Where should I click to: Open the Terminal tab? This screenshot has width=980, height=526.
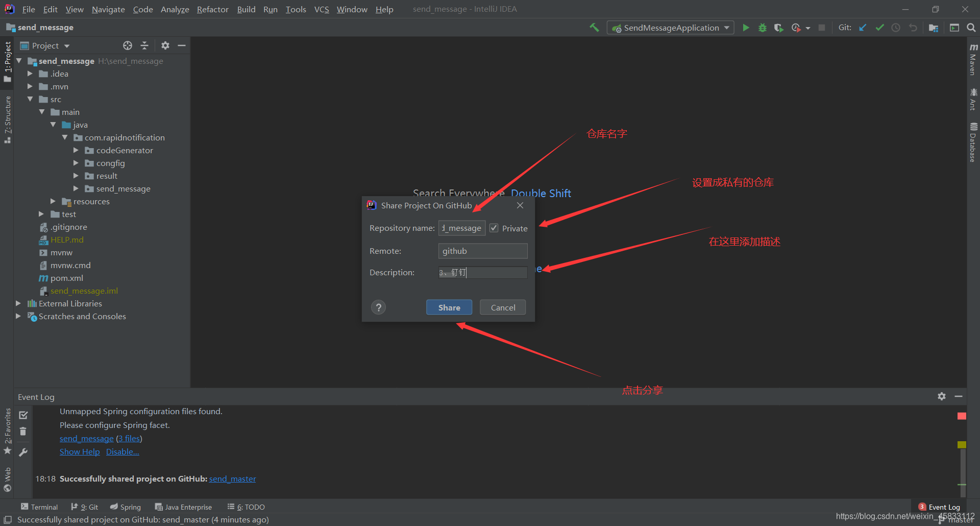(x=39, y=507)
